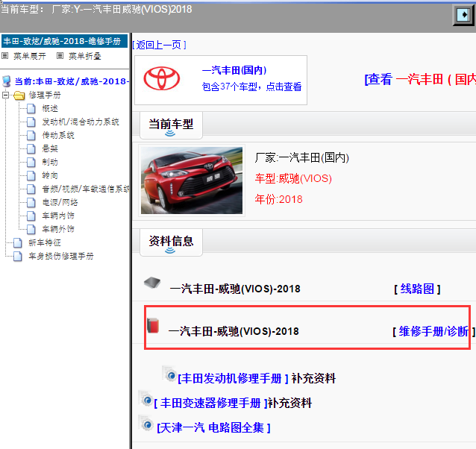This screenshot has width=476, height=449.
Task: Click 一汽丰田-威驰(VIOS)-2018 in the 线路图 row
Action: pos(235,289)
